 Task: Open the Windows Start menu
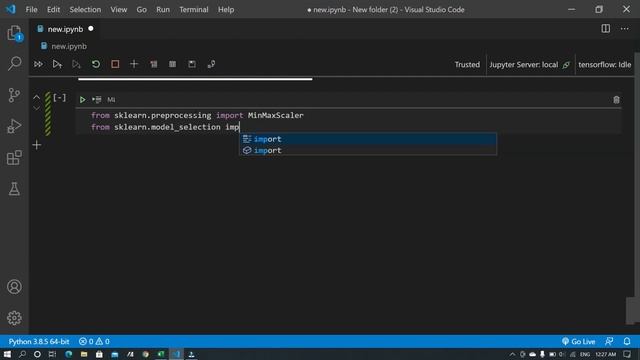click(7, 354)
